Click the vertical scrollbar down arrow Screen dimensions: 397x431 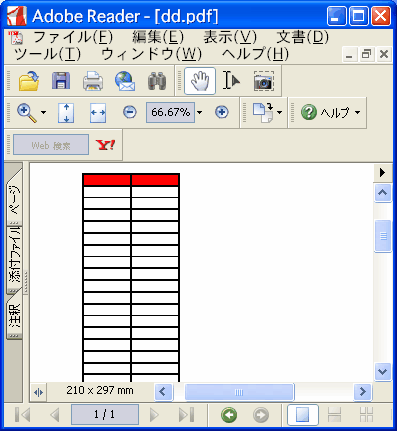[x=382, y=372]
